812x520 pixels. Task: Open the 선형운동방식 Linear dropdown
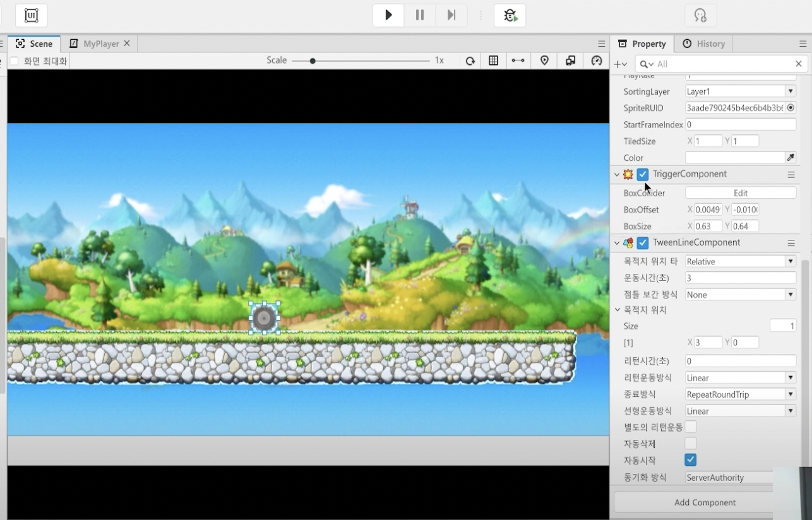click(741, 411)
